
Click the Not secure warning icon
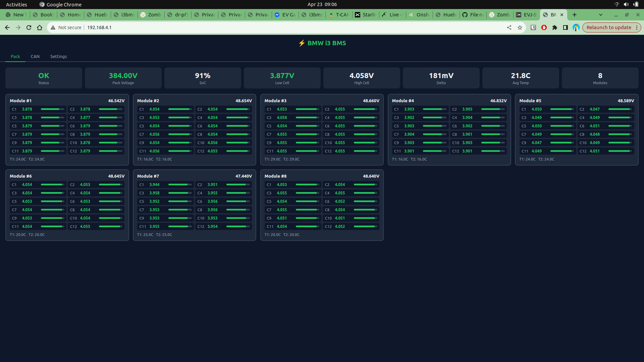tap(53, 27)
